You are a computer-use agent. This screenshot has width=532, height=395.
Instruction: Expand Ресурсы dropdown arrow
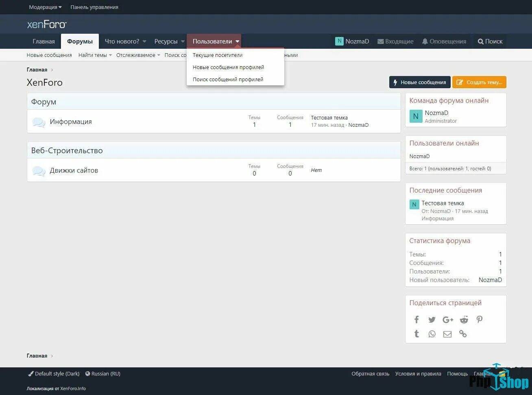pos(183,41)
